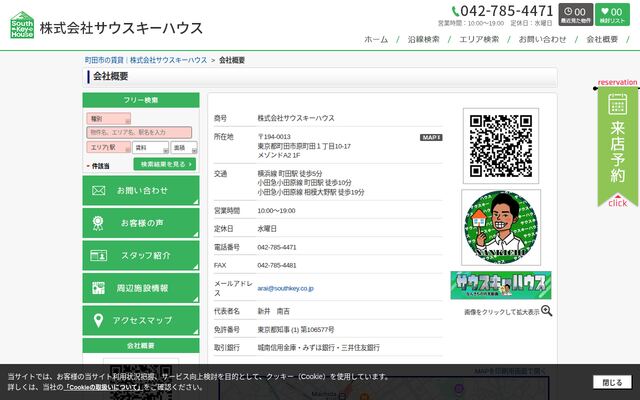Click click label at bottom of reservation banner

[617, 203]
